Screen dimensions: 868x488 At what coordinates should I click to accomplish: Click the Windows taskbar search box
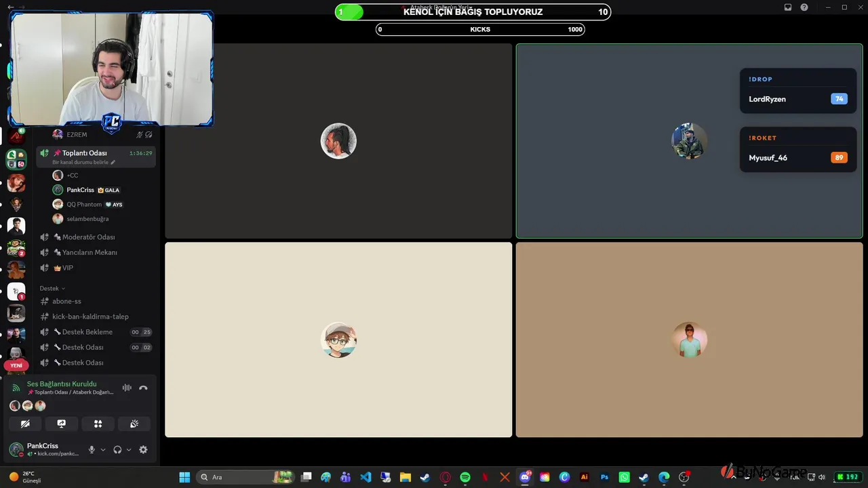246,477
